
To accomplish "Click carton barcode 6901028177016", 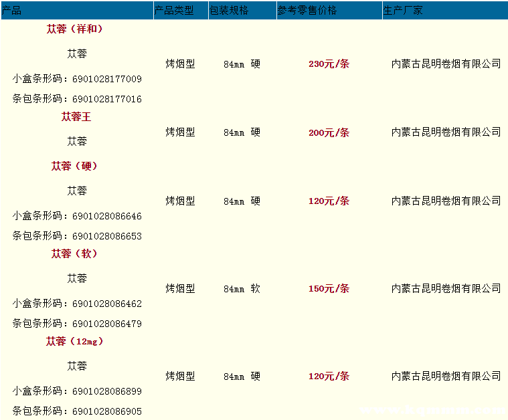I will point(107,99).
